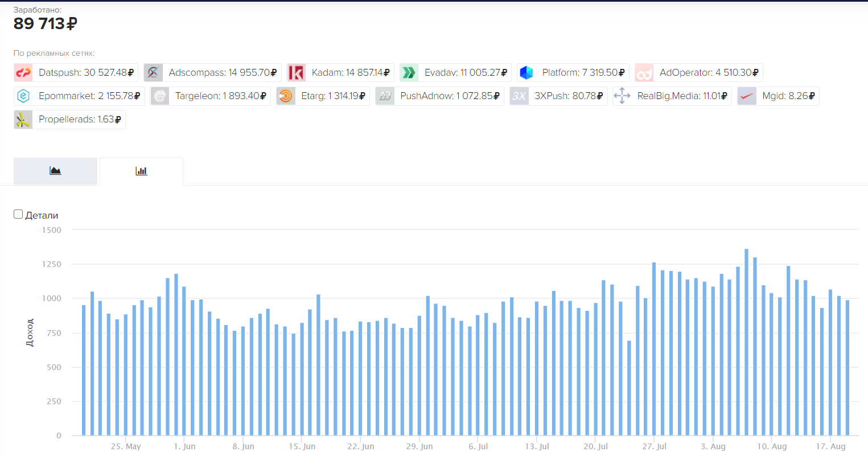Click the Mgid: 8.26₽ amount

[x=789, y=96]
